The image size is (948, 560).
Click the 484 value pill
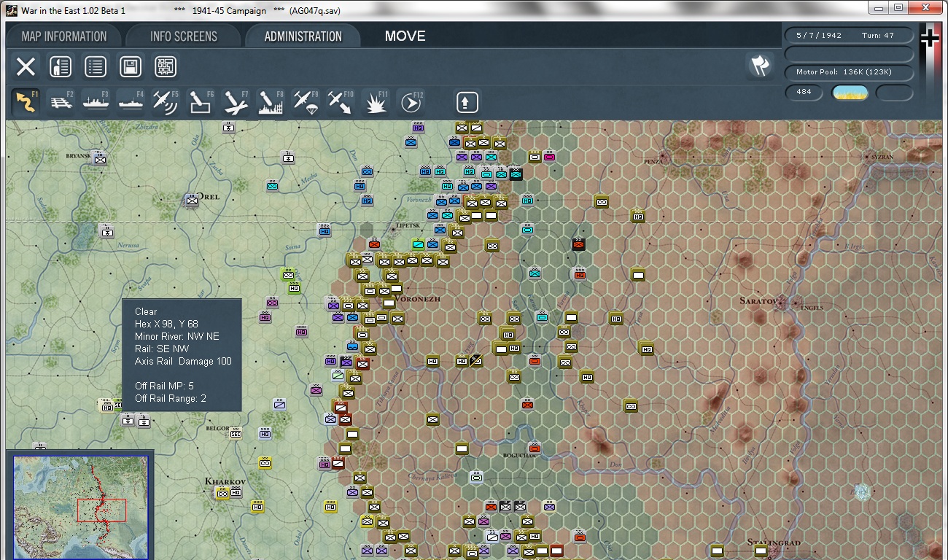point(804,93)
